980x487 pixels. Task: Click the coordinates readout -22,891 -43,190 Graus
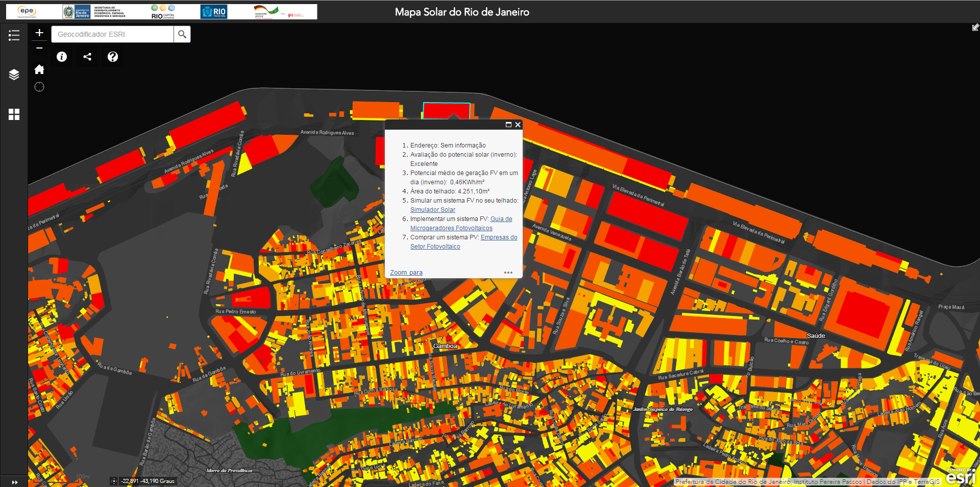tap(148, 481)
